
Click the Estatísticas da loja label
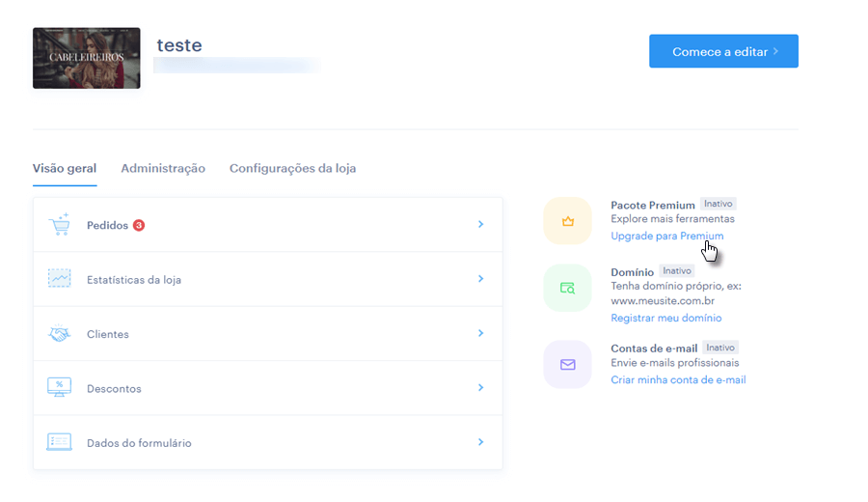click(134, 280)
